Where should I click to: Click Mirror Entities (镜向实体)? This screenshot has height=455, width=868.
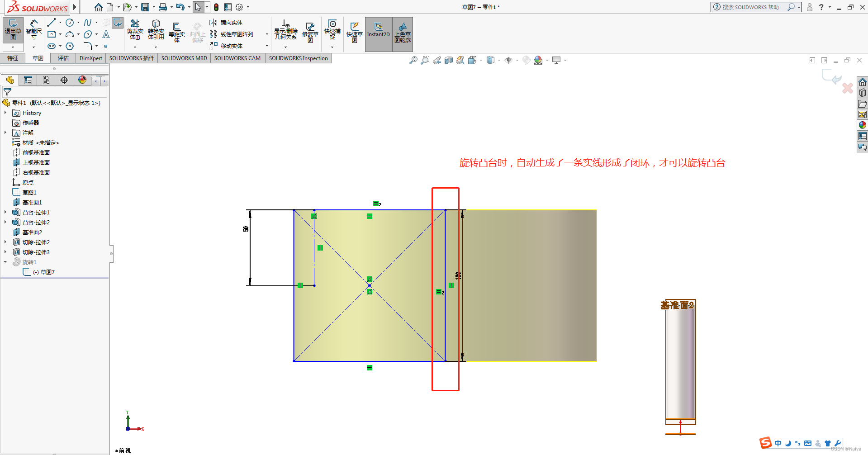(226, 23)
